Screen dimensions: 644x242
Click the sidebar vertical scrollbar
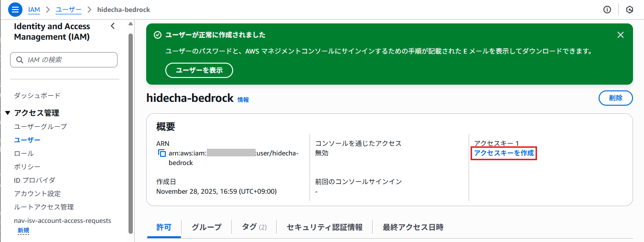(130, 134)
